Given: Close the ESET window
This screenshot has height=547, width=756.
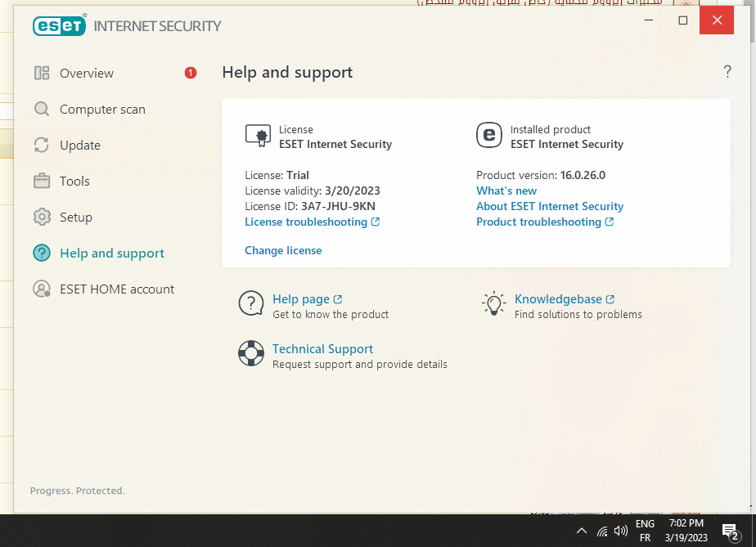Looking at the screenshot, I should [x=717, y=20].
